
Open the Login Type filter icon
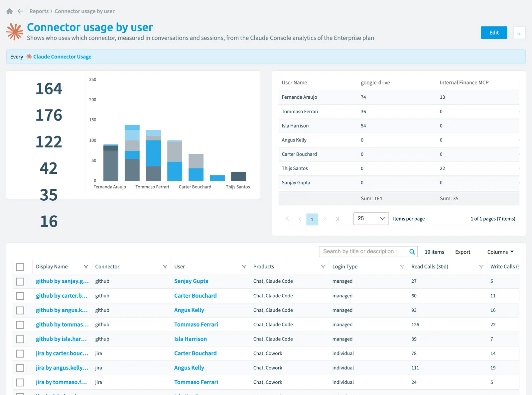pos(402,267)
